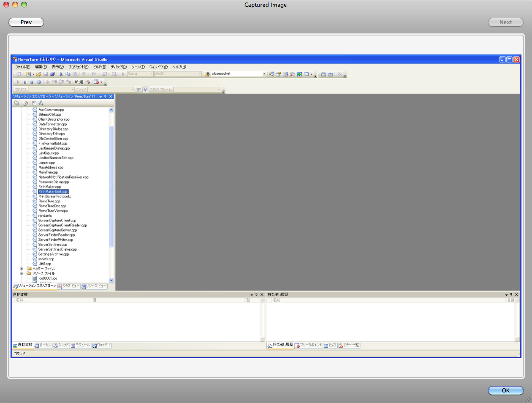Click the Show Next Statement arrow icon
Viewport: 532px width, 403px height.
(x=47, y=82)
